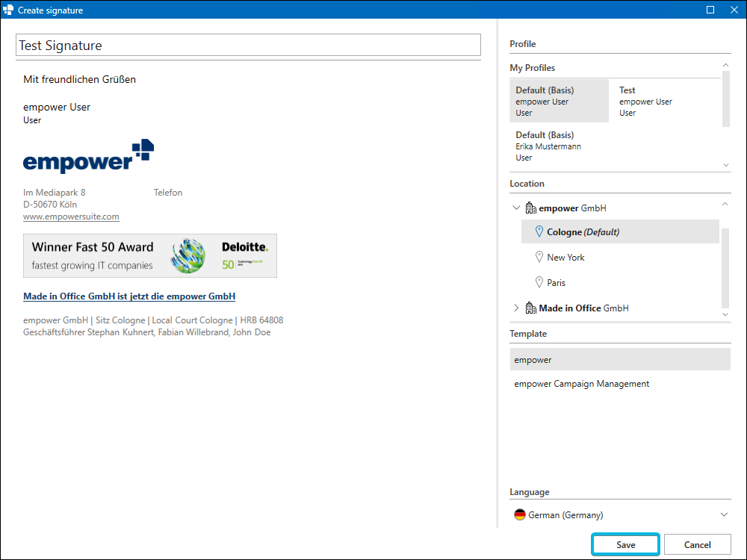Edit the Test Signature name field
This screenshot has height=560, width=747.
point(248,46)
